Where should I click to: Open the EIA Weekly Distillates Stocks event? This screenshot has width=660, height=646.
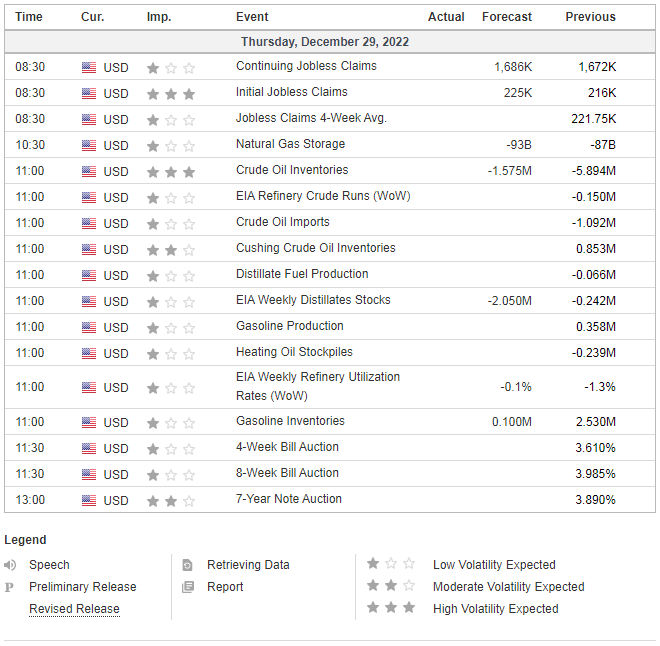(x=313, y=300)
